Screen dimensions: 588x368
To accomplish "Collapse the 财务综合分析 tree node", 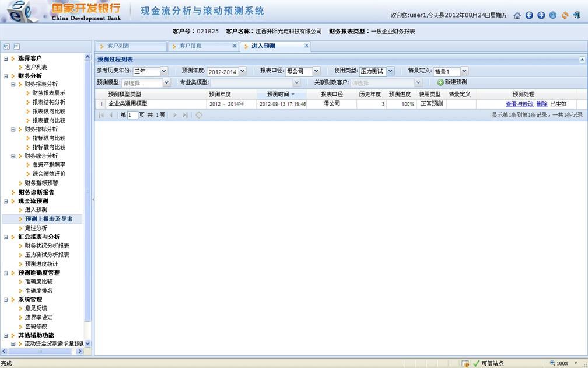I will click(13, 156).
